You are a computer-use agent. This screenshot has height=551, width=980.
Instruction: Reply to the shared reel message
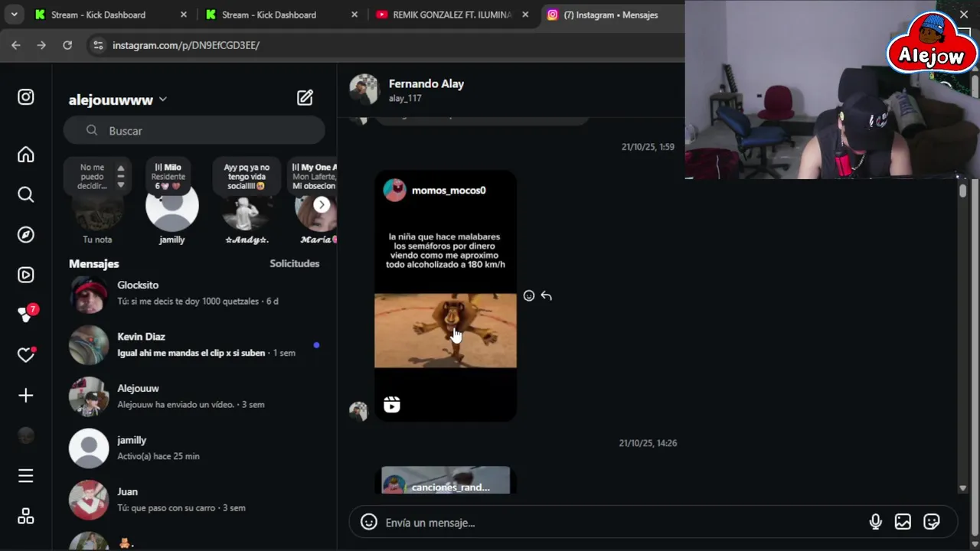[547, 295]
